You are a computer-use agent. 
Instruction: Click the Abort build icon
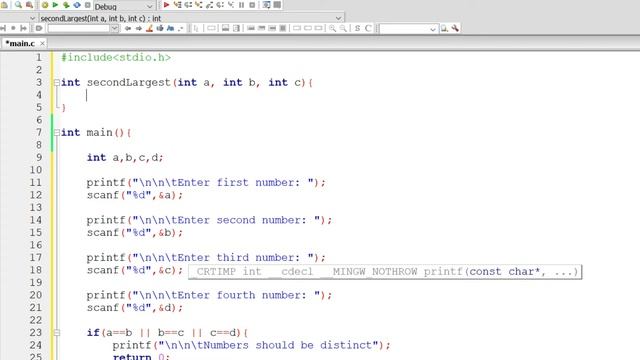click(x=87, y=5)
